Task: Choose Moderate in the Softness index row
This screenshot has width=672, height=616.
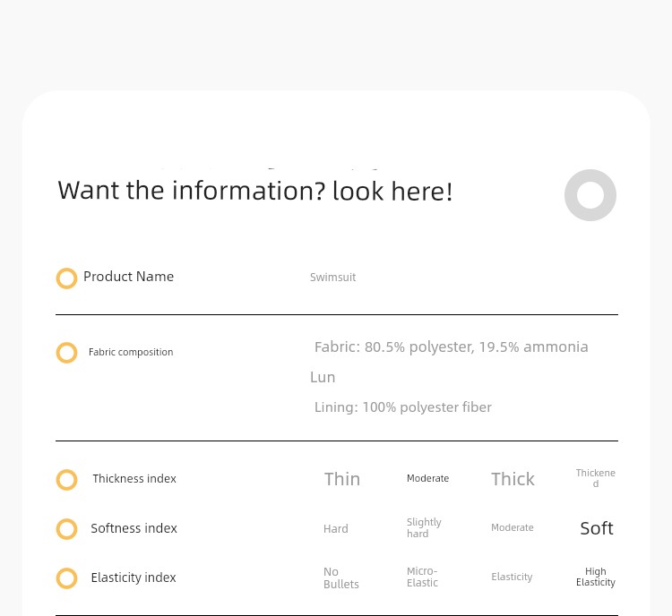Action: pos(513,527)
